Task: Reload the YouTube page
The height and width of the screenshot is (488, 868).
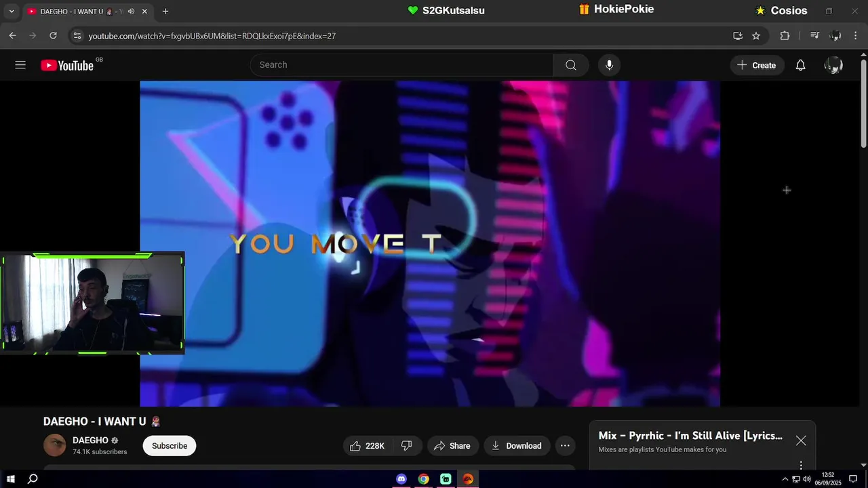Action: [x=53, y=36]
